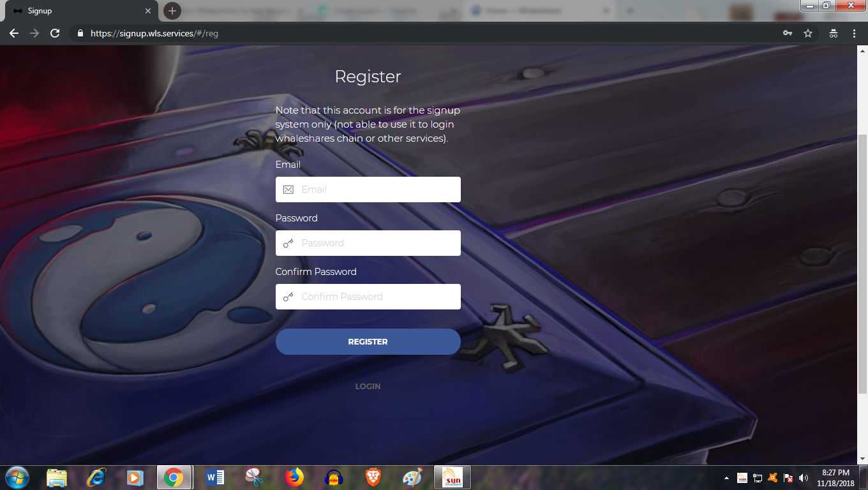This screenshot has height=490, width=868.
Task: Click the Incognito indicator icon
Action: (834, 33)
